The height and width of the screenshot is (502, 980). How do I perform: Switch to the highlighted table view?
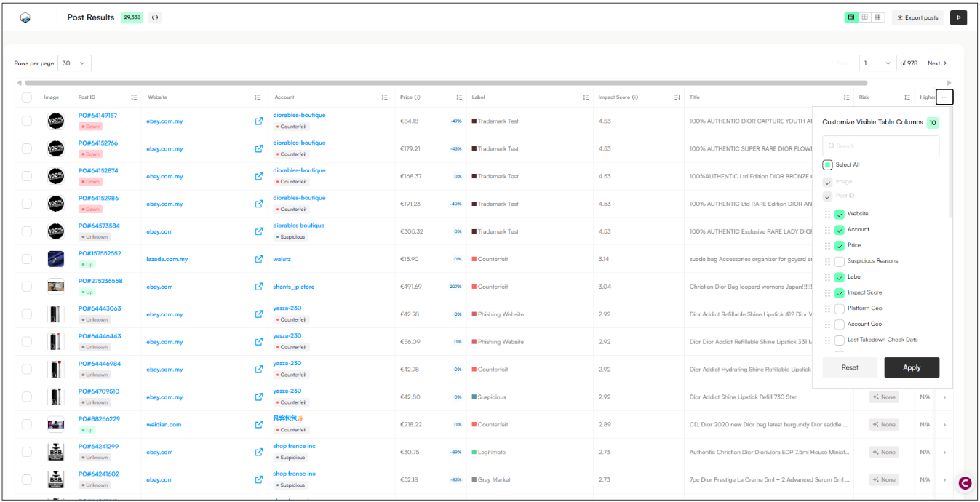(850, 17)
